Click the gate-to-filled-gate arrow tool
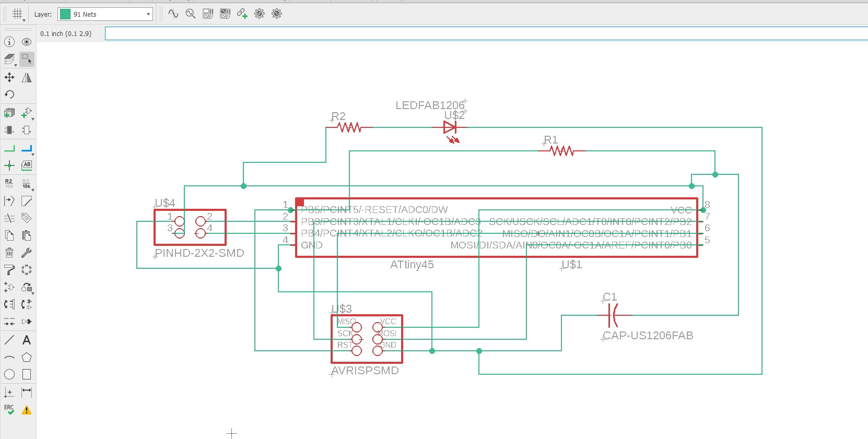The height and width of the screenshot is (439, 868). [27, 322]
